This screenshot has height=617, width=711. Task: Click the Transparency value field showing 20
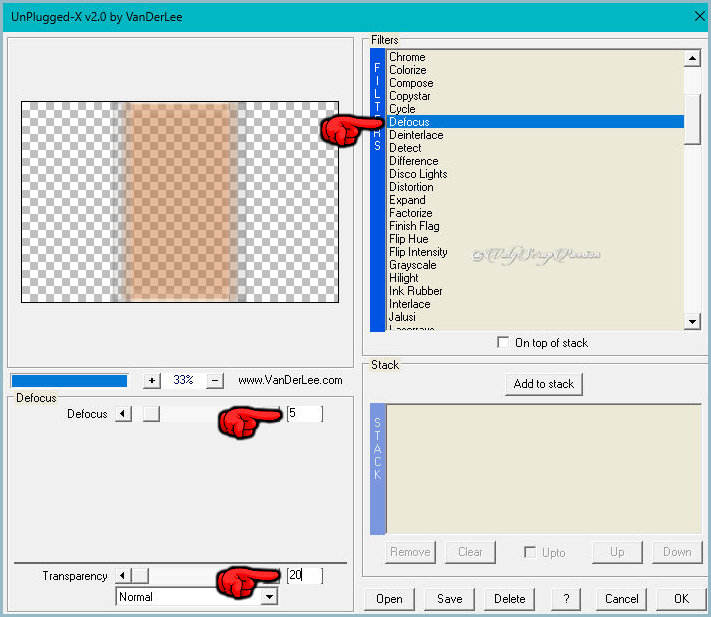tap(305, 576)
